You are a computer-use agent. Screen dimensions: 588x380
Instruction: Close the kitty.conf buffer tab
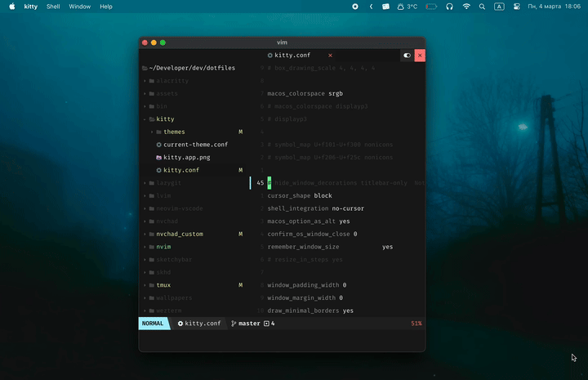click(x=330, y=56)
